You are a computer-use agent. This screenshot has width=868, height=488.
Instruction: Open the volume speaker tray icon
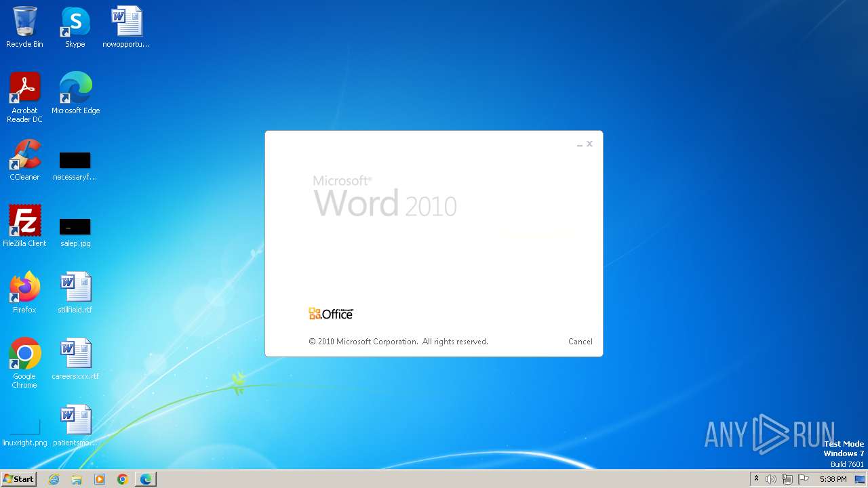click(x=771, y=479)
